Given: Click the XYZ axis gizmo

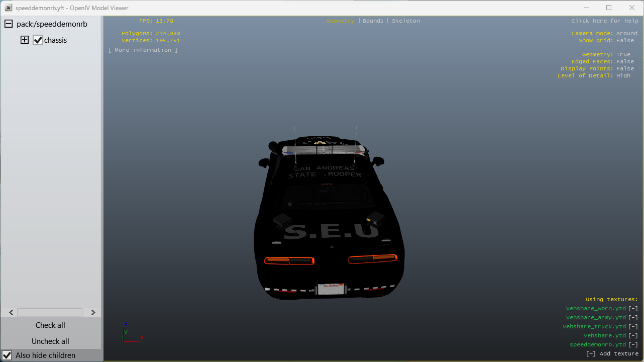Looking at the screenshot, I should [x=130, y=332].
